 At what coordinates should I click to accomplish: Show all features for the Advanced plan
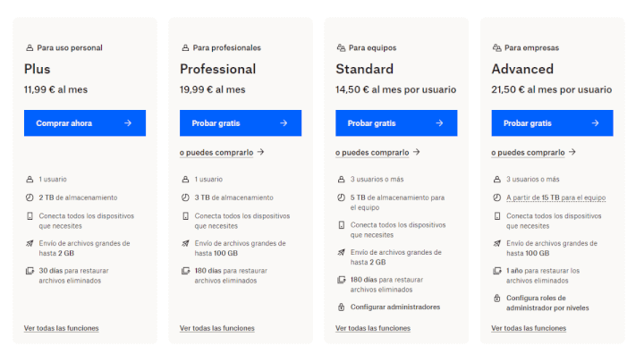point(529,328)
